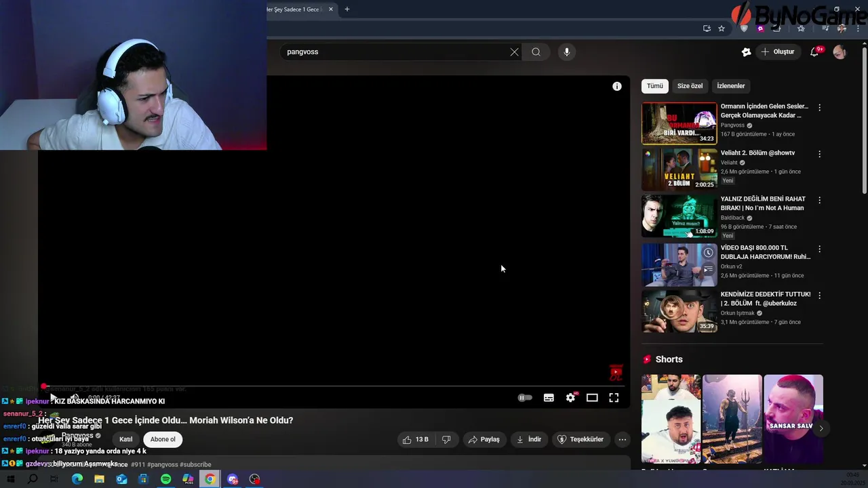Open the Chrome media control icon
Image resolution: width=868 pixels, height=488 pixels.
click(825, 28)
